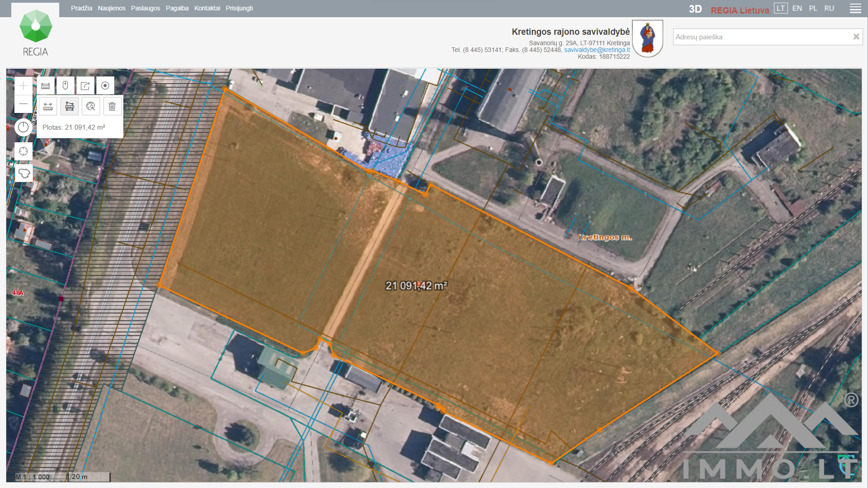The width and height of the screenshot is (868, 488).
Task: Click the globe with cursor selection tool
Action: point(91,107)
